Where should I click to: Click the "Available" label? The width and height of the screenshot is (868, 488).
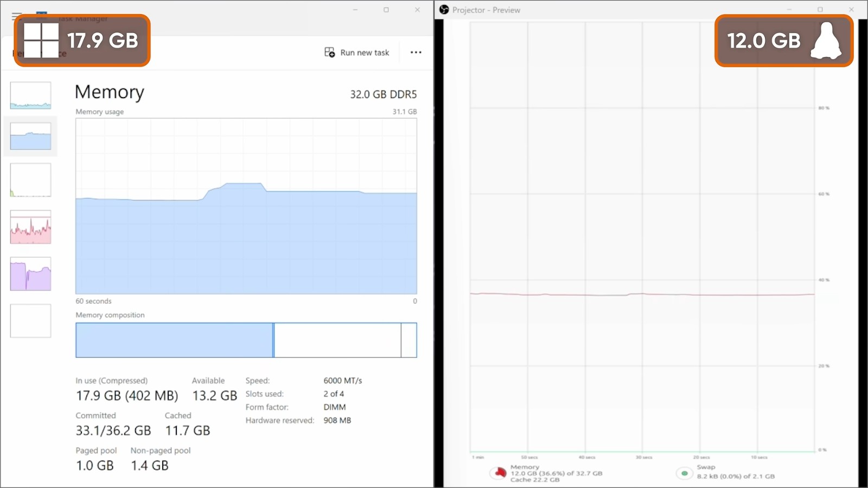[208, 381]
